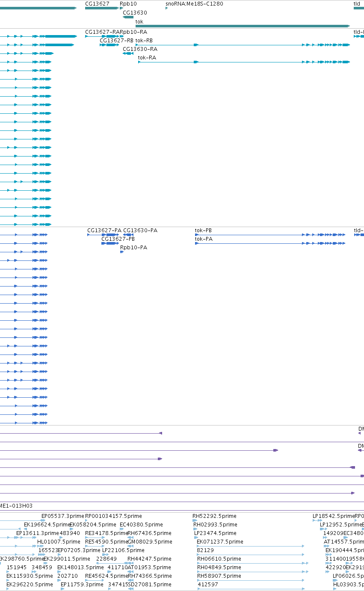
Task: Select the Rpb10-RA transcript label
Action: pyautogui.click(x=133, y=32)
